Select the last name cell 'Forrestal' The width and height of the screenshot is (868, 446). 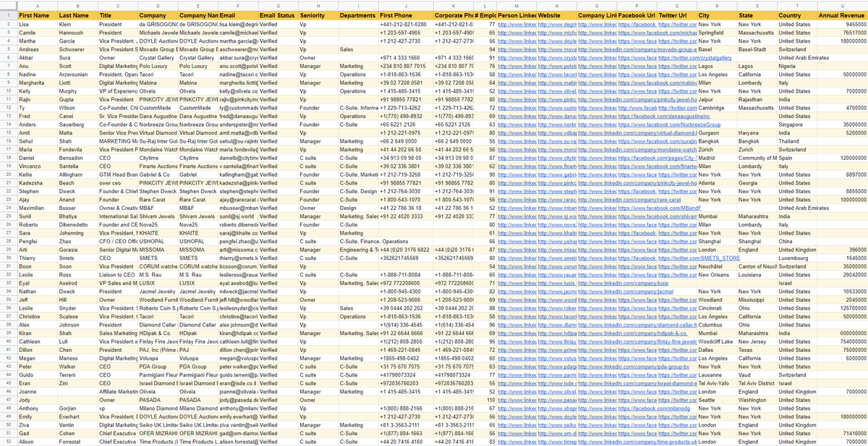pos(77,442)
